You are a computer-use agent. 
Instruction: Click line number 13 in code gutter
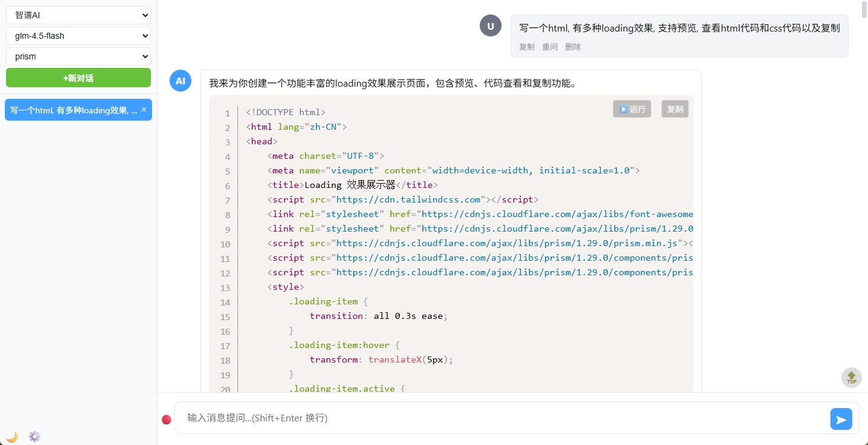coord(225,288)
